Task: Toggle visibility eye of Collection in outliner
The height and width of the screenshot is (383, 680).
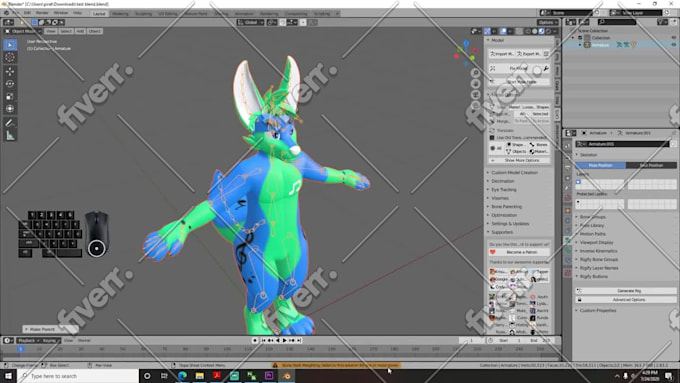Action: [673, 38]
